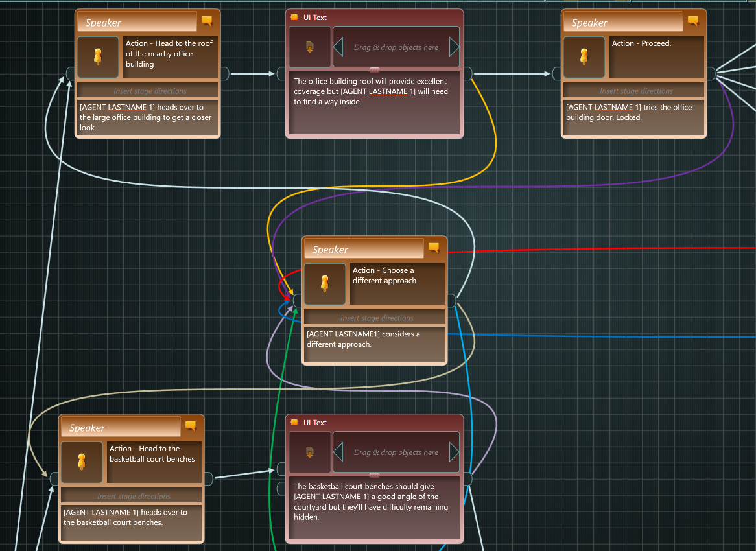This screenshot has height=551, width=756.
Task: Click output pin of 'Action - Proceed.' node
Action: pos(711,74)
